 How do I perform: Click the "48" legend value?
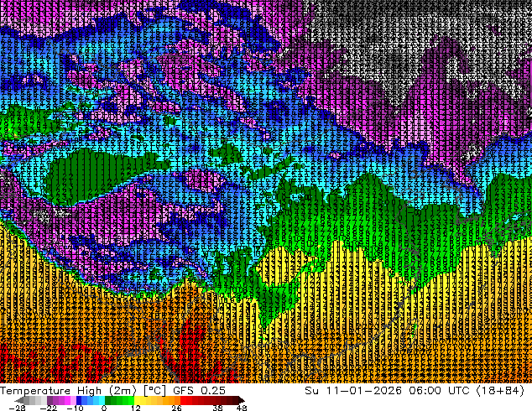pyautogui.click(x=242, y=408)
